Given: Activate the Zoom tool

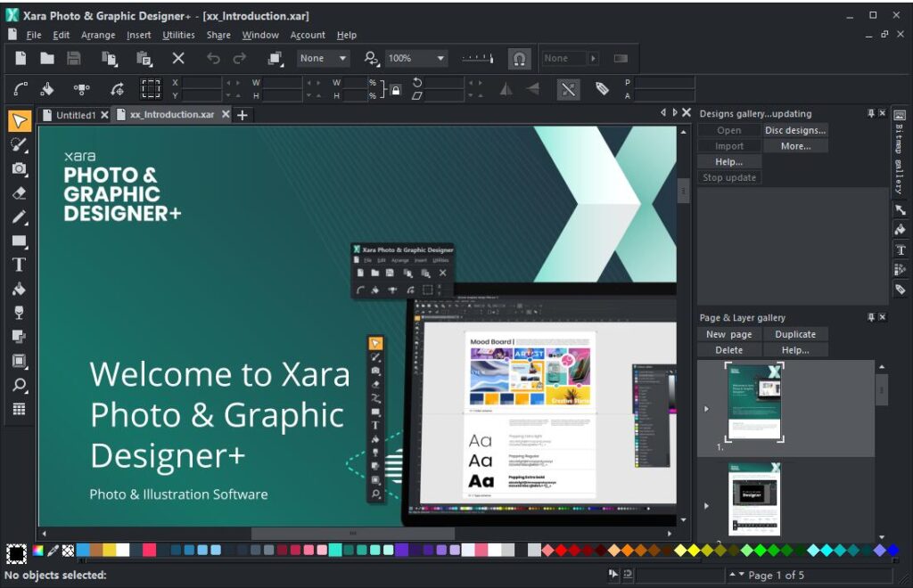Looking at the screenshot, I should (x=18, y=385).
